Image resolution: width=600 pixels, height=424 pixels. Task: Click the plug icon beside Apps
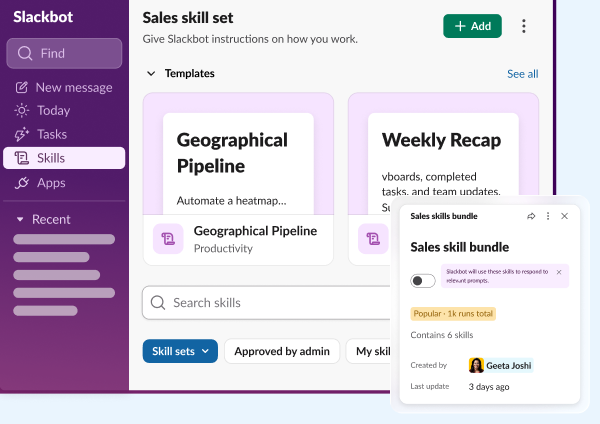tap(21, 183)
